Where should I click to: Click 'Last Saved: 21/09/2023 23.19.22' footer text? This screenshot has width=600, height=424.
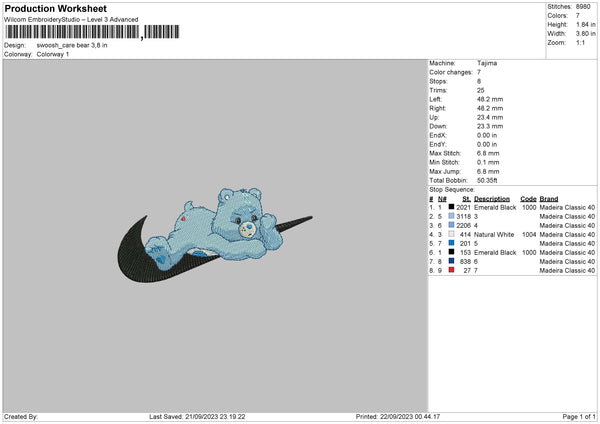197,417
